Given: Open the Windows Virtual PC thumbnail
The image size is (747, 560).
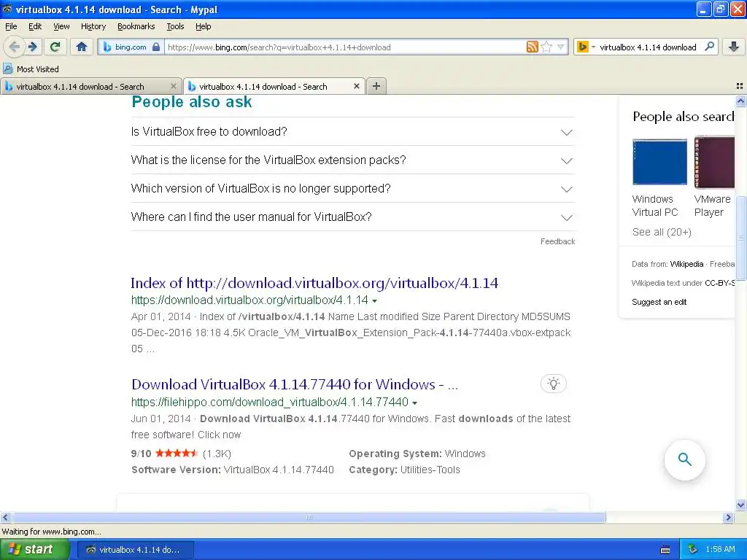Looking at the screenshot, I should pos(659,163).
